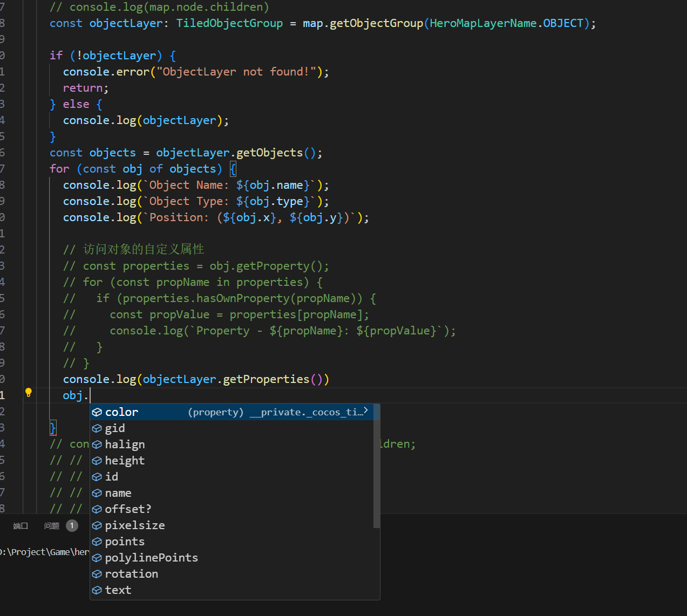The image size is (687, 616).
Task: Click the property cube icon beside color
Action: pos(97,412)
